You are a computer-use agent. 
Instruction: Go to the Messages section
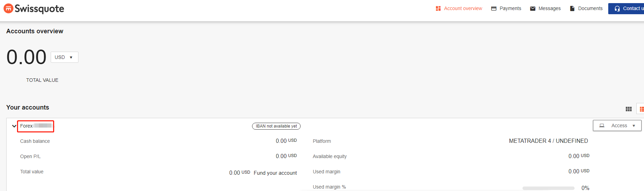(545, 8)
